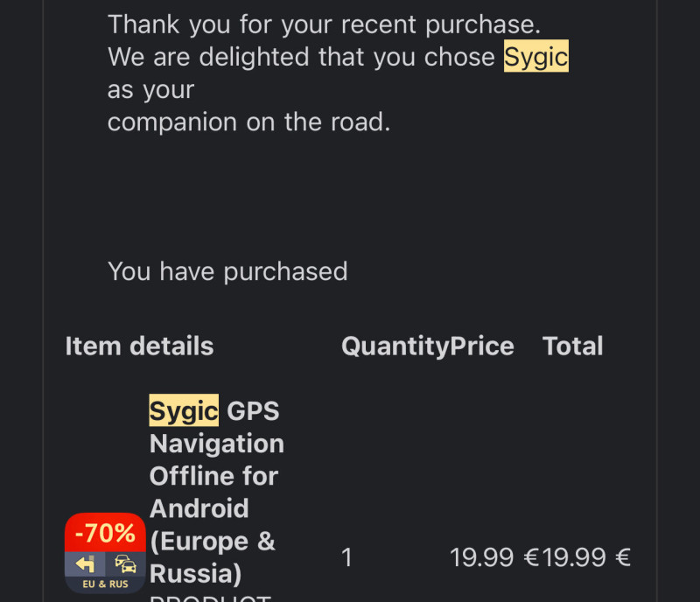Click the word GPS in product title
Screen dimensions: 700x602
(253, 410)
